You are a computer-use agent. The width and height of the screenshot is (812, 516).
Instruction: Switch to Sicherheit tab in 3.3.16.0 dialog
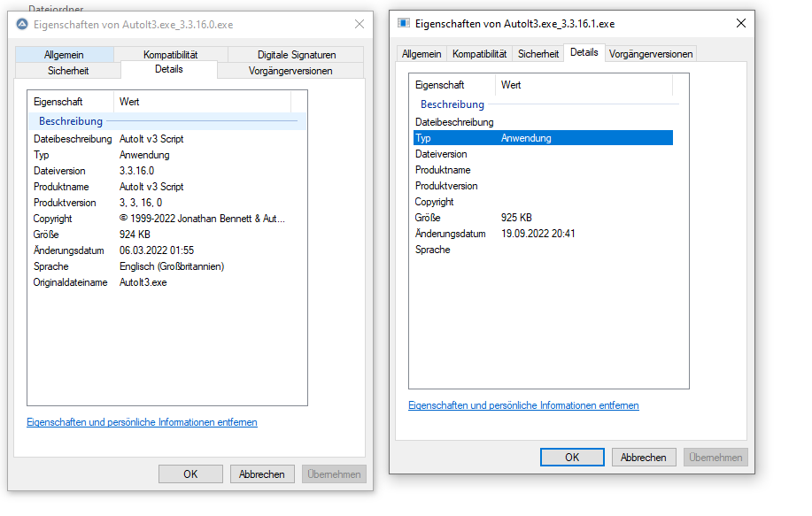(x=67, y=71)
